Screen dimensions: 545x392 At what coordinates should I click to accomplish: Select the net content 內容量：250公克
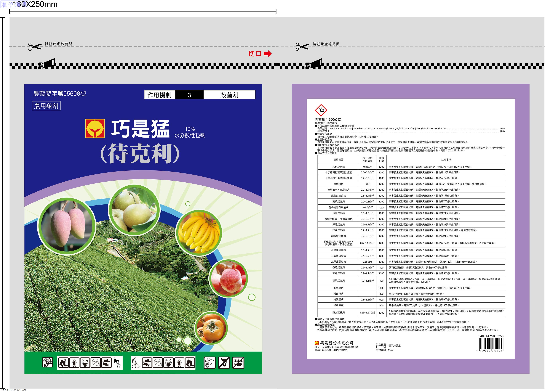click(x=328, y=120)
